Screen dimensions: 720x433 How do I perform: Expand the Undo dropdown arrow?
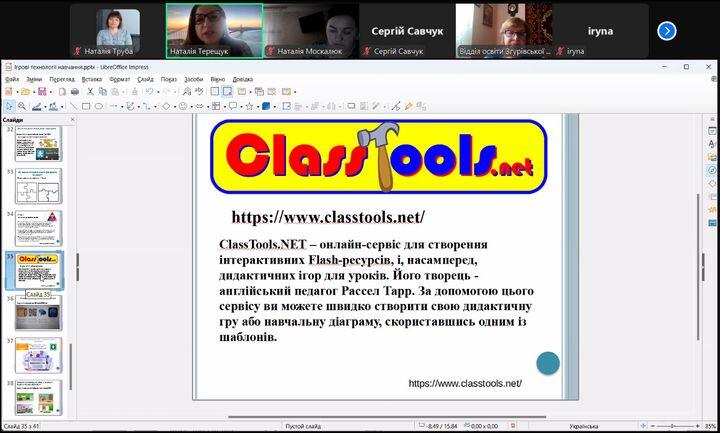point(158,92)
